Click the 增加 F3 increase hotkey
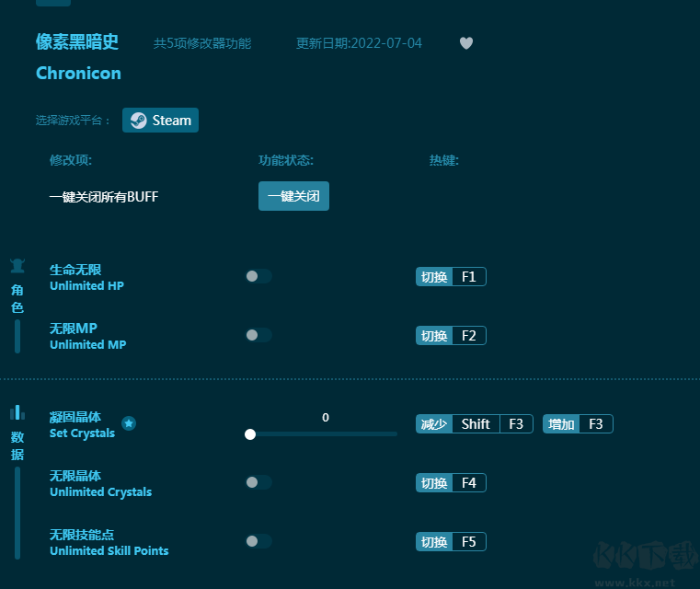Image resolution: width=700 pixels, height=589 pixels. [x=578, y=423]
